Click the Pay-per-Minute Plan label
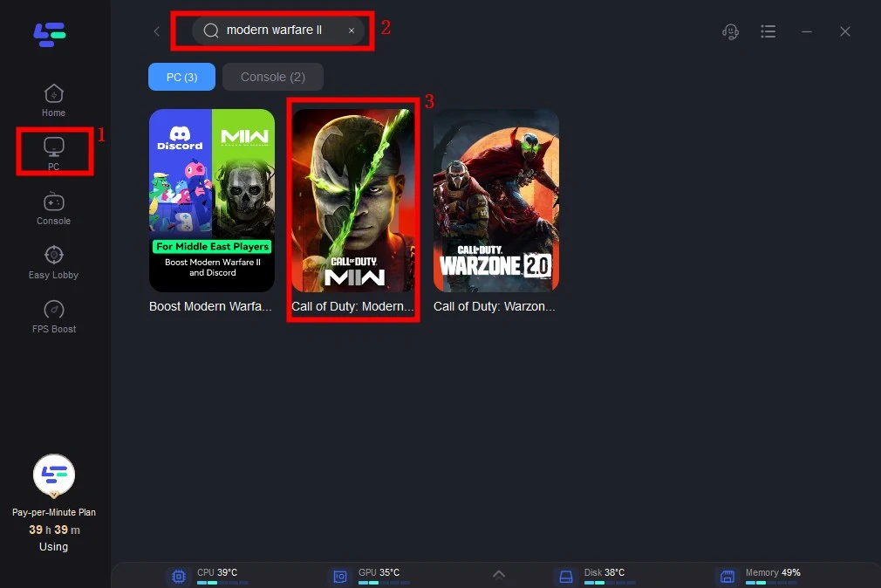The height and width of the screenshot is (588, 881). pos(54,512)
